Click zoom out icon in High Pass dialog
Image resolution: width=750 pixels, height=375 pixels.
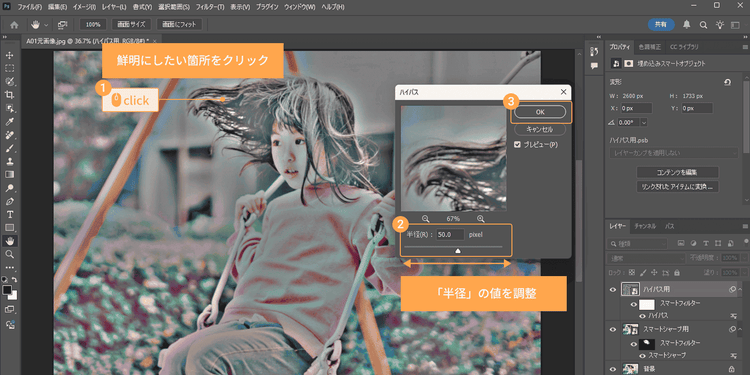(425, 219)
